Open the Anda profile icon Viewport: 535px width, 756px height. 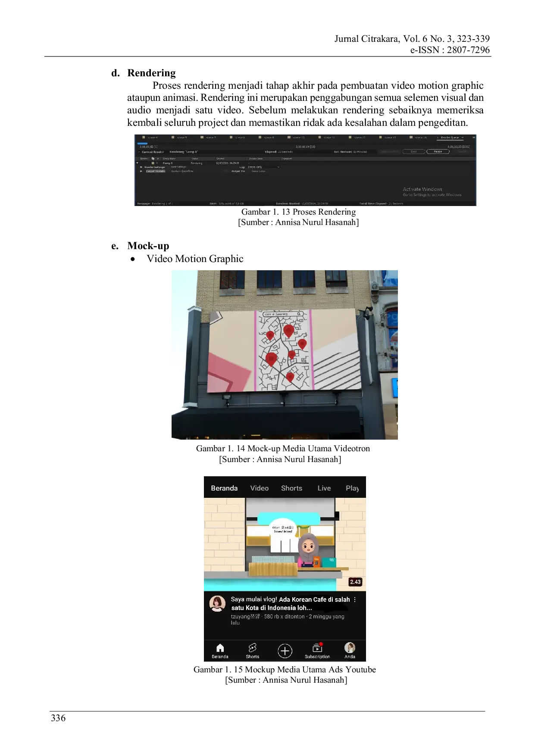point(350,648)
